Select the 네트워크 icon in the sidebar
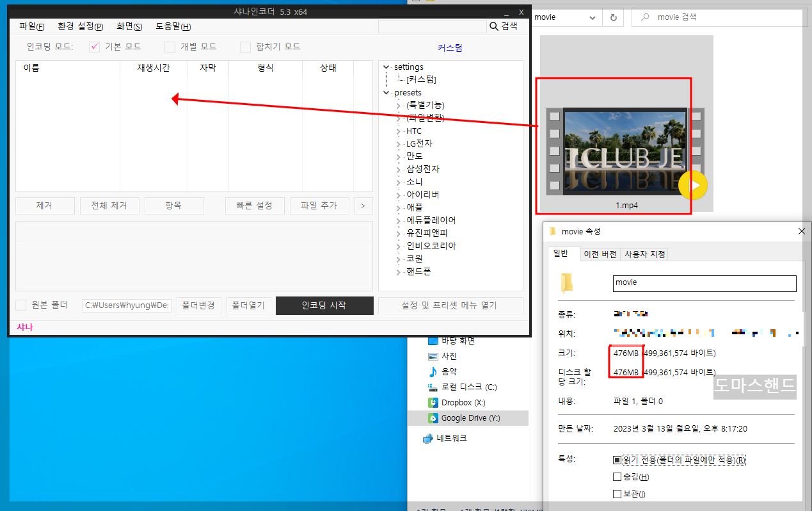The width and height of the screenshot is (812, 511). [427, 437]
